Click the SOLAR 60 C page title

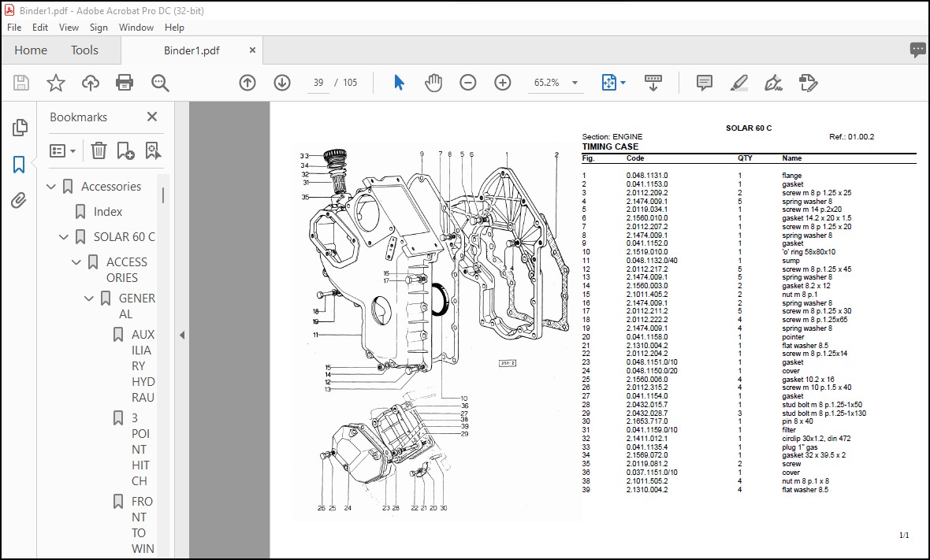coord(749,128)
